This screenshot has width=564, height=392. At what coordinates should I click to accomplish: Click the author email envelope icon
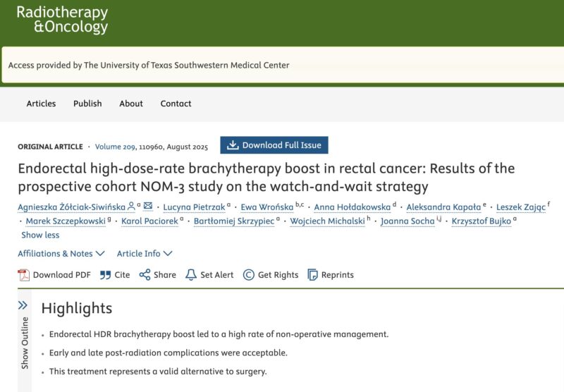pyautogui.click(x=148, y=206)
